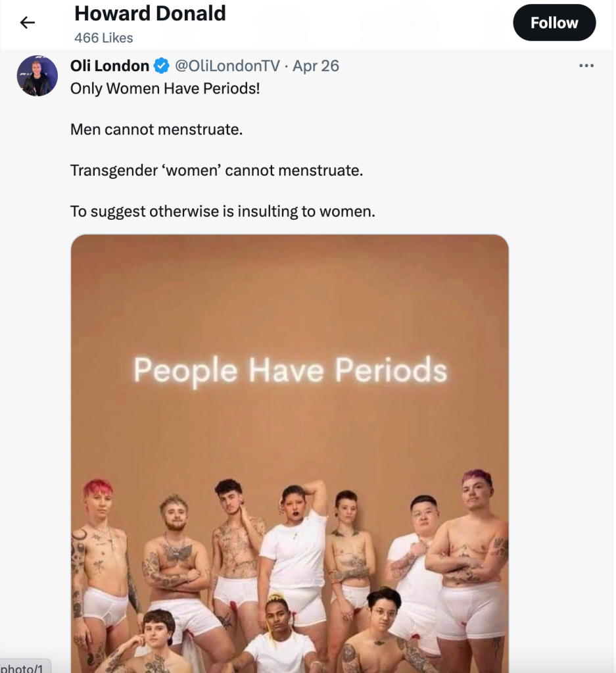Click the "Transgender 'women' cannot menstruate." line
The image size is (616, 673).
[216, 171]
